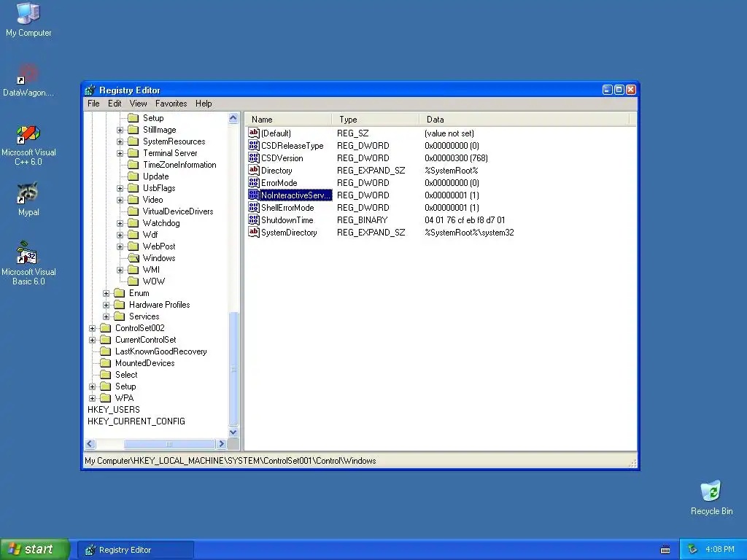Viewport: 747px width, 560px height.
Task: Open the DataWagon desktop shortcut
Action: click(x=28, y=80)
